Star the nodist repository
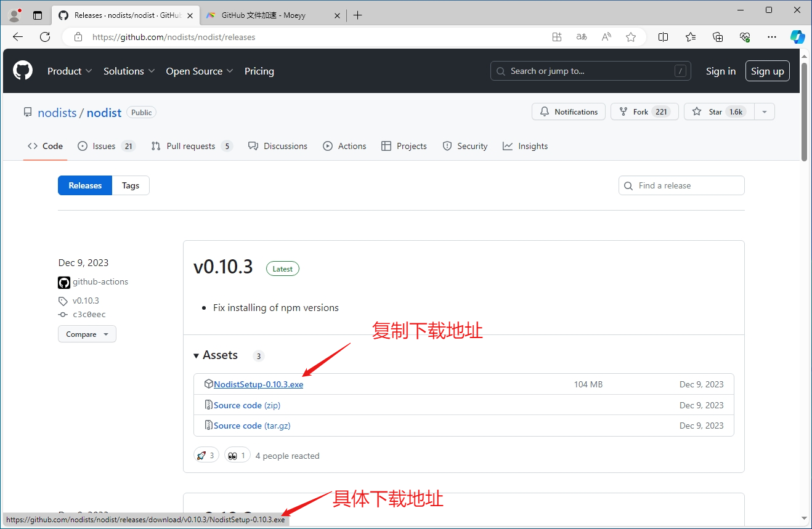The image size is (812, 529). click(x=719, y=111)
